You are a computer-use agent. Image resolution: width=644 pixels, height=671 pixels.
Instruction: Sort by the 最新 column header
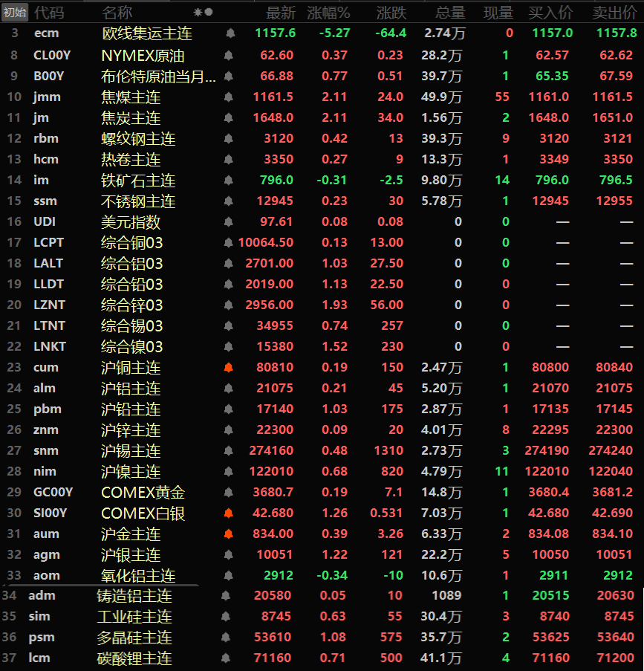pyautogui.click(x=281, y=13)
